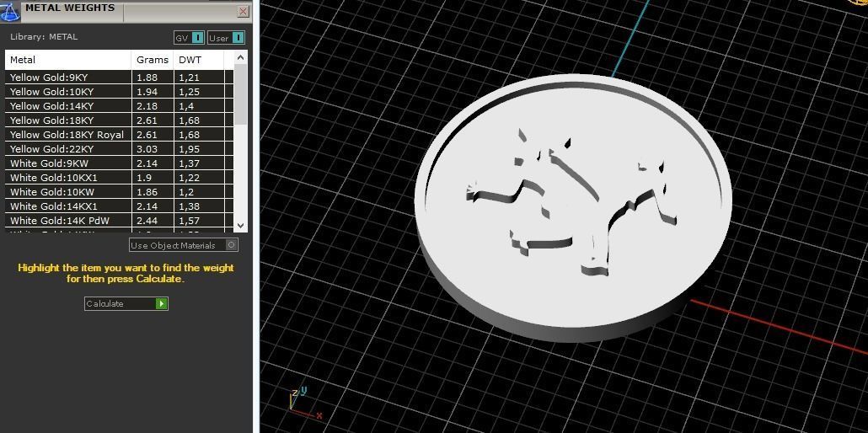Viewport: 868px width, 433px height.
Task: Click the 1,21 DWT value
Action: [189, 78]
